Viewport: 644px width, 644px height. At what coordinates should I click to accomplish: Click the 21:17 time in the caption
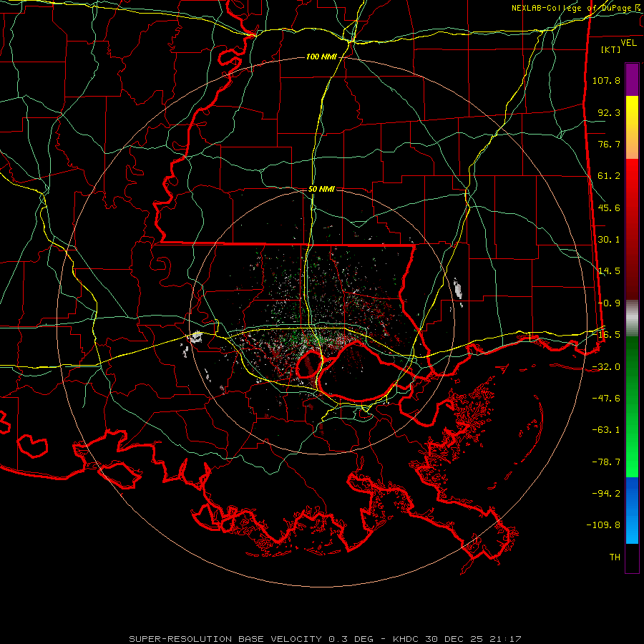click(505, 639)
